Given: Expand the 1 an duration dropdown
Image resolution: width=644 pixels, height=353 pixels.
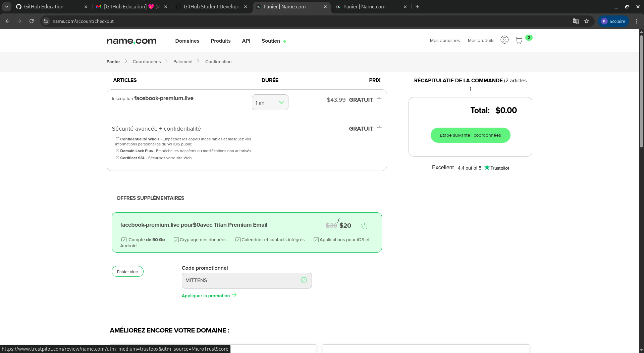Looking at the screenshot, I should click(270, 102).
